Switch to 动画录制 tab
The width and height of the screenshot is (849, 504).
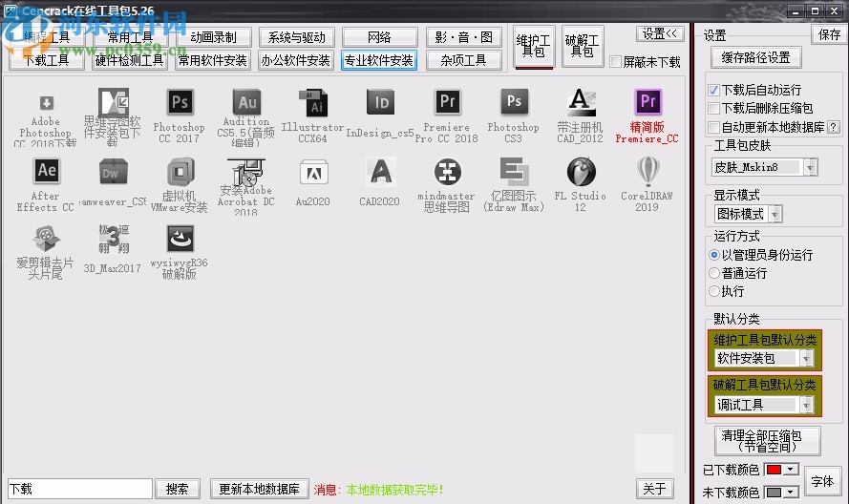point(213,37)
